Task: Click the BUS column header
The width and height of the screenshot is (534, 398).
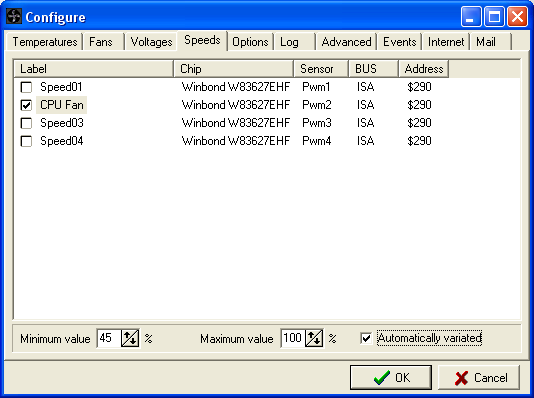Action: (x=374, y=69)
